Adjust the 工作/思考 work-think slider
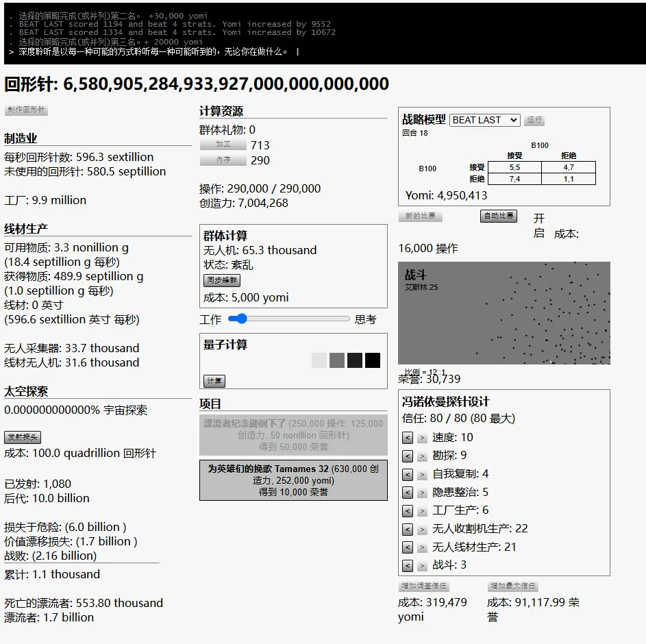Screen dimensions: 646x644 tap(288, 319)
